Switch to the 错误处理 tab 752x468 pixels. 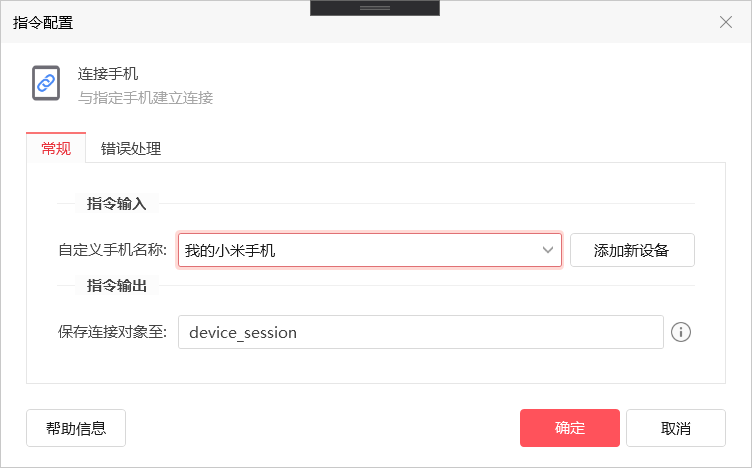click(131, 149)
